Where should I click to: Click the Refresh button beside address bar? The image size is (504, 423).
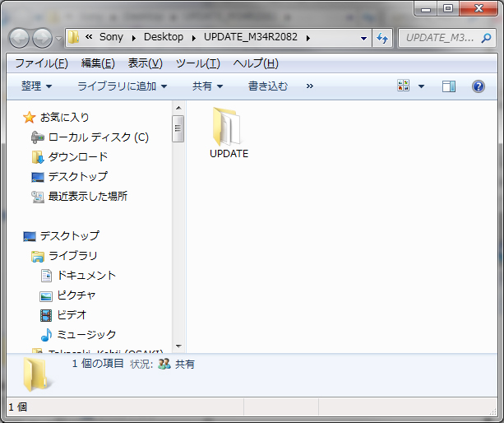point(382,38)
